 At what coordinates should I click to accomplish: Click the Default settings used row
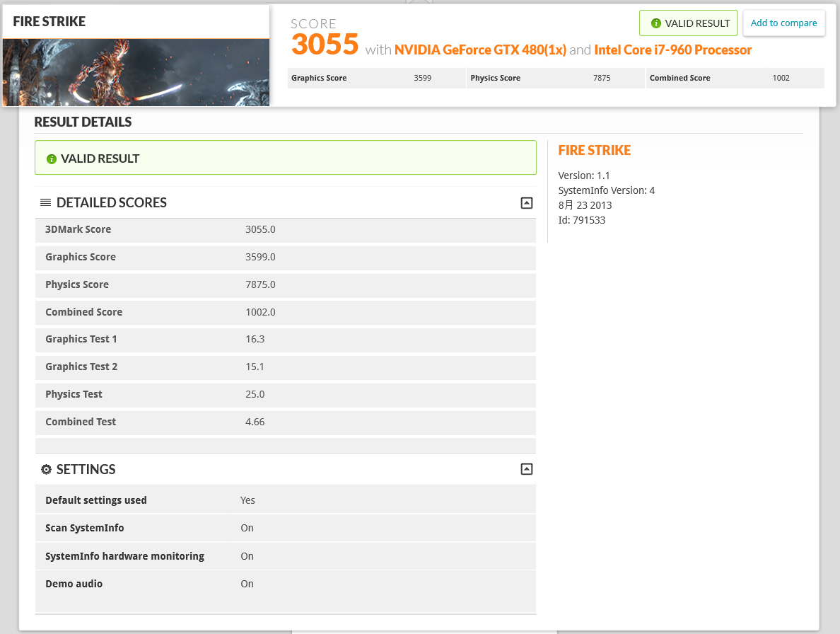click(x=286, y=500)
